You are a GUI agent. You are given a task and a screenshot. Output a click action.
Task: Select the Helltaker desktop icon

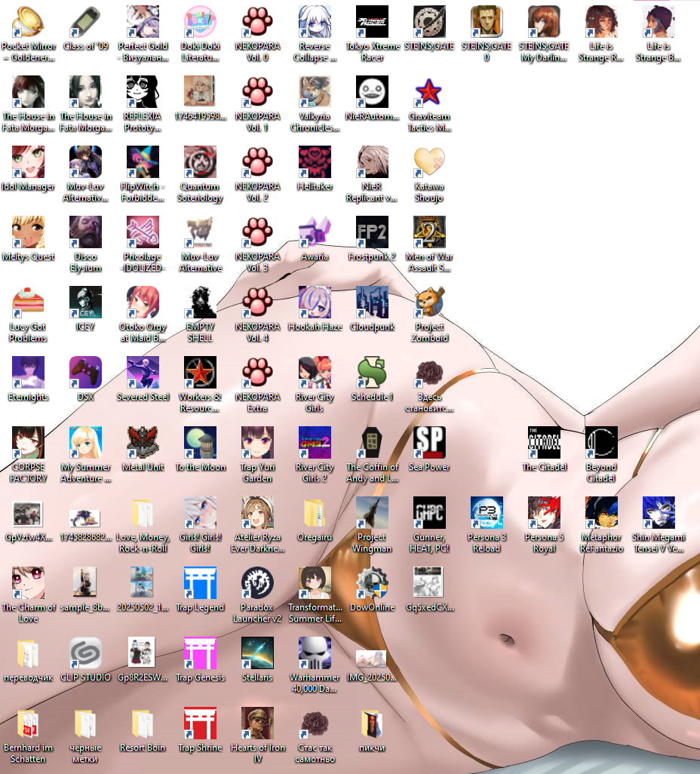[315, 162]
